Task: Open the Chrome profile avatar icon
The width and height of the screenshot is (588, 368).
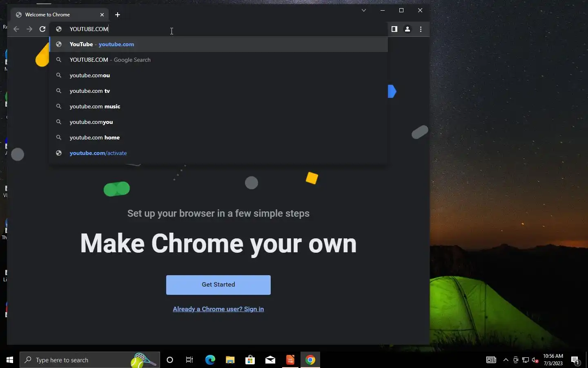Action: click(408, 29)
